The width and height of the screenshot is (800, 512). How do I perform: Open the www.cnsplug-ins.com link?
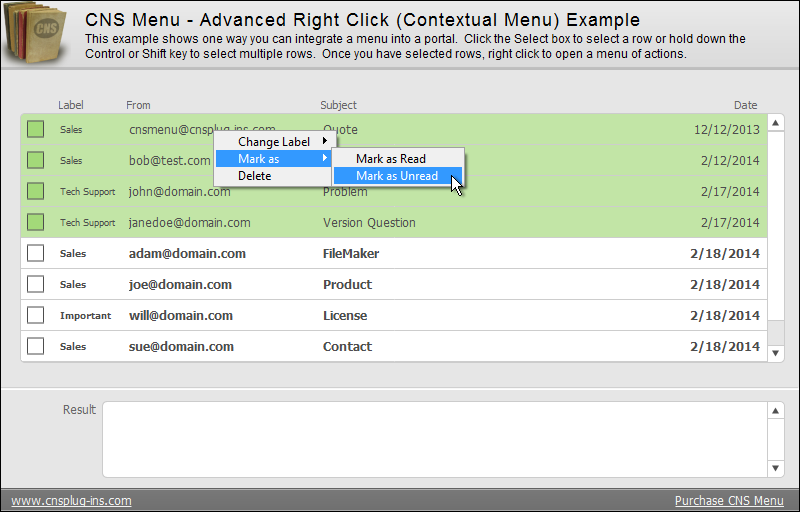[x=71, y=501]
